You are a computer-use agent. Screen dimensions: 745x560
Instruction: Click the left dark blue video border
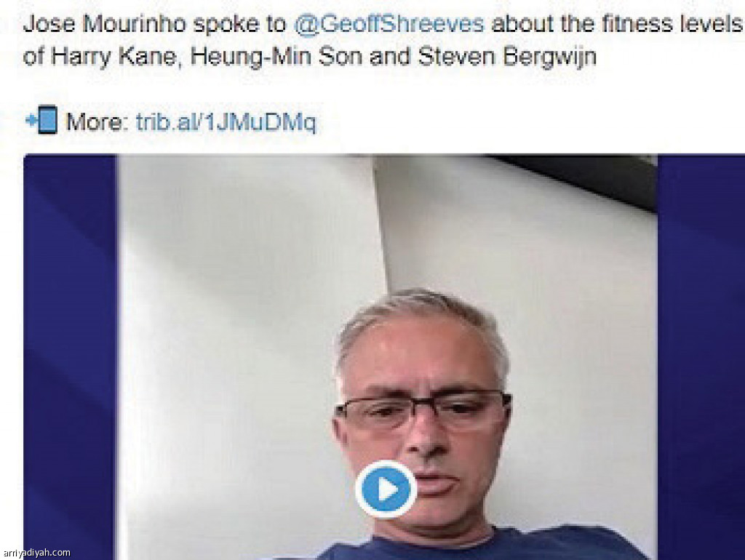(69, 356)
